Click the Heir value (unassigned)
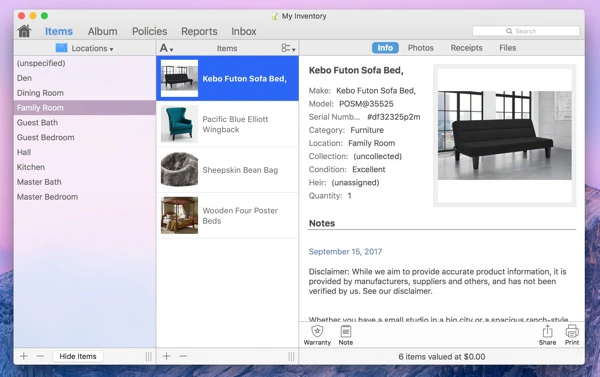 [355, 183]
